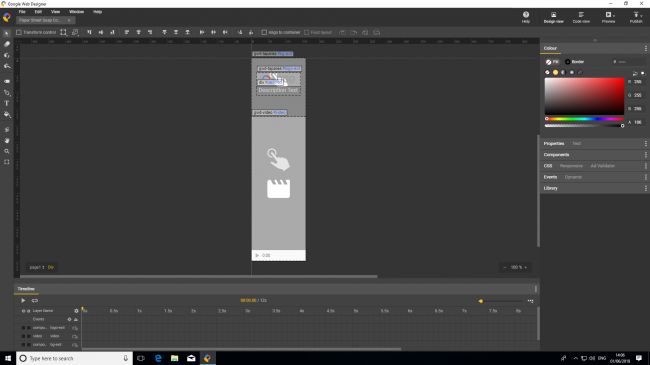Play the timeline animation
650x365 pixels.
(23, 300)
